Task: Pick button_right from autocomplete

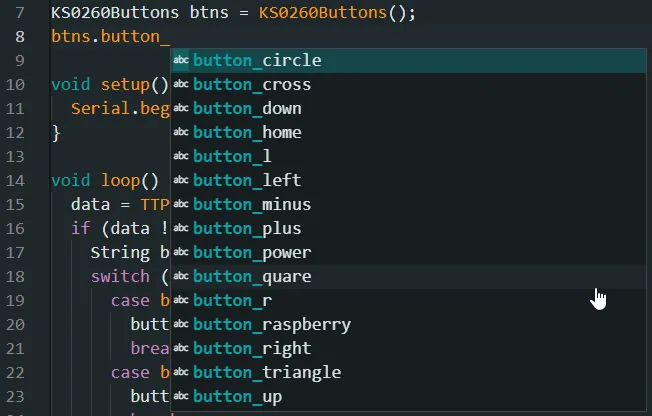Action: pos(252,348)
